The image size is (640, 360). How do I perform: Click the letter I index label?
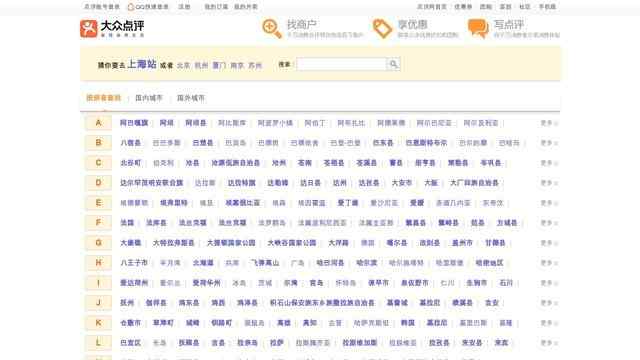98,283
